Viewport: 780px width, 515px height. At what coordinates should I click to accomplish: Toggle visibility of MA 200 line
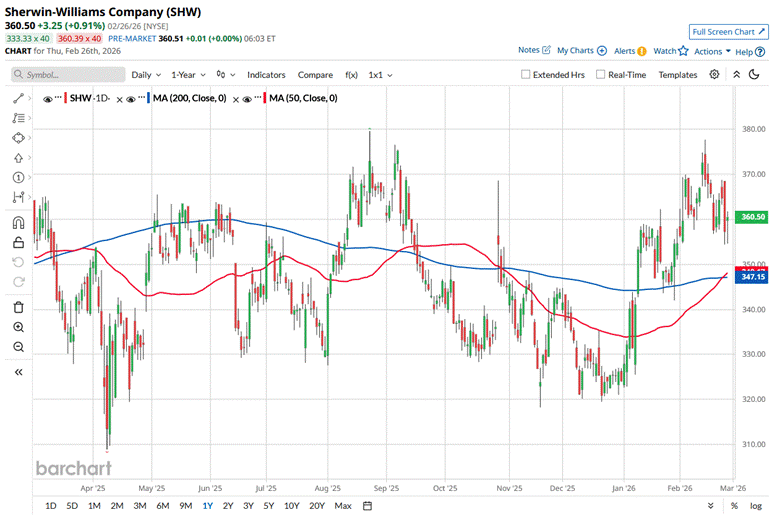click(x=131, y=100)
